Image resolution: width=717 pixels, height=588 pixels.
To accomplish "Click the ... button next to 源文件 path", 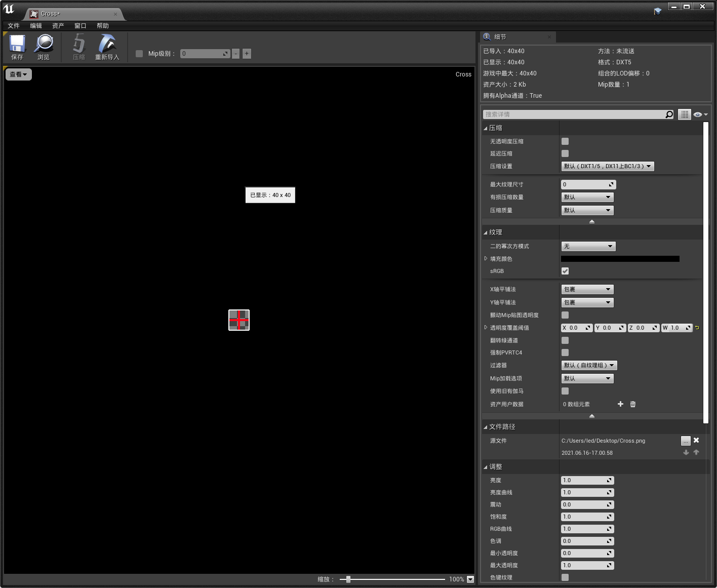I will (686, 441).
